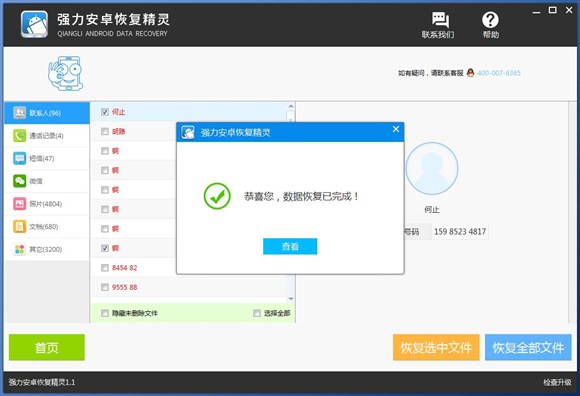The height and width of the screenshot is (396, 580).
Task: Check the 选择全部 select all box
Action: 257,313
